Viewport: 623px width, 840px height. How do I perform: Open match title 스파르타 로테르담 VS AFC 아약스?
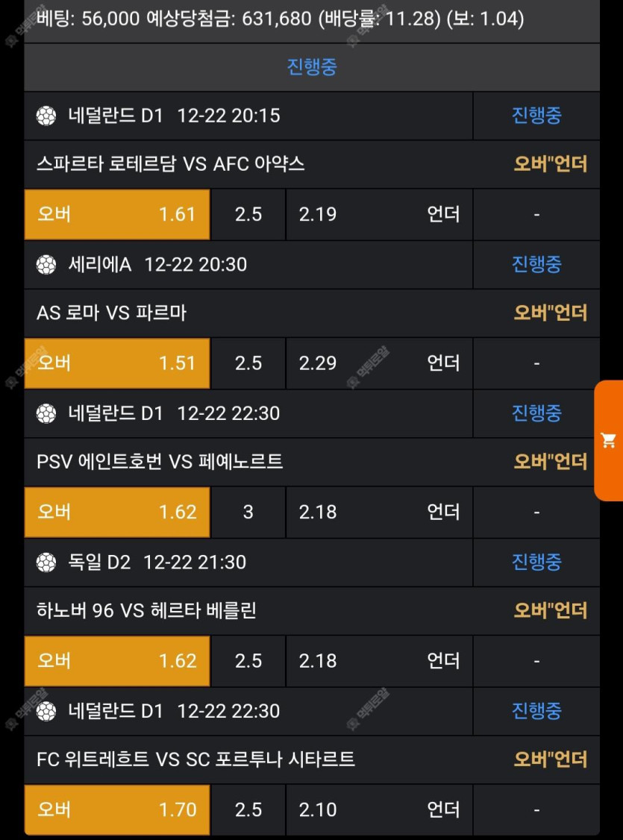[171, 163]
